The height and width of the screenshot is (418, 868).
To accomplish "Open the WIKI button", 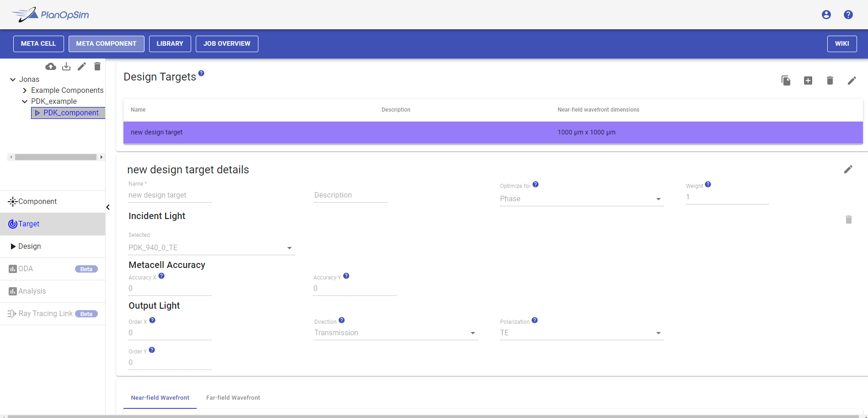I will point(841,44).
